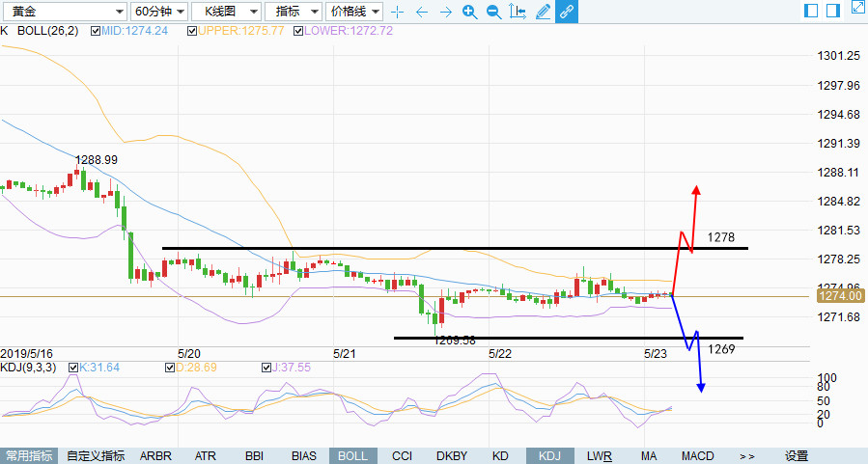The image size is (868, 464).
Task: Open the 60分钟 timeframe dropdown
Action: point(157,12)
